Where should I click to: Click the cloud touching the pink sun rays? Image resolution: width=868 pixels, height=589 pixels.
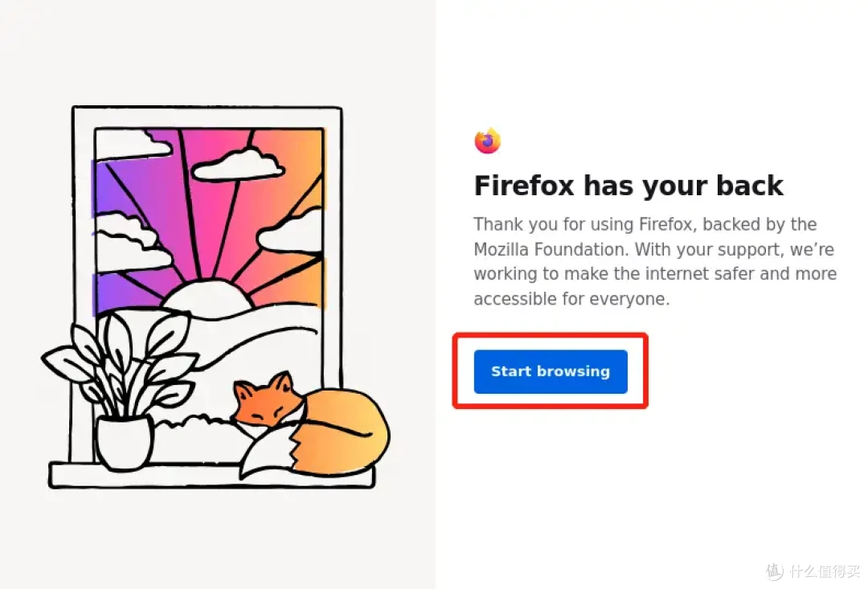pyautogui.click(x=238, y=165)
